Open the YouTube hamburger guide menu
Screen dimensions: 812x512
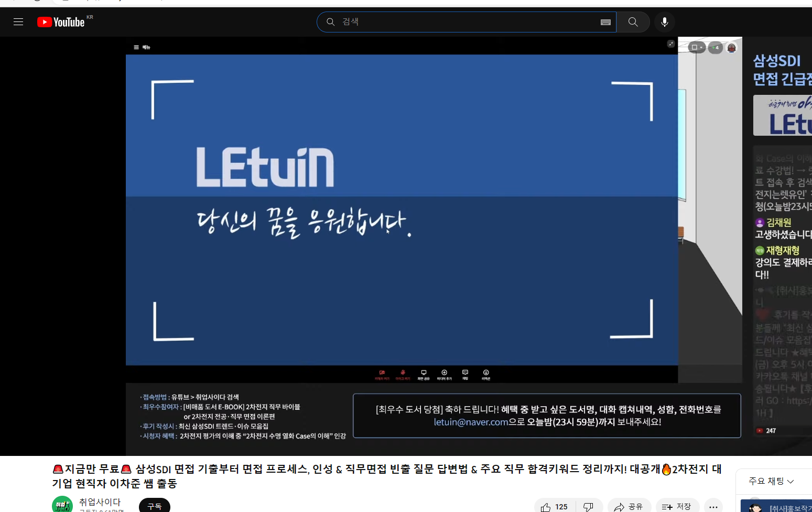tap(18, 22)
